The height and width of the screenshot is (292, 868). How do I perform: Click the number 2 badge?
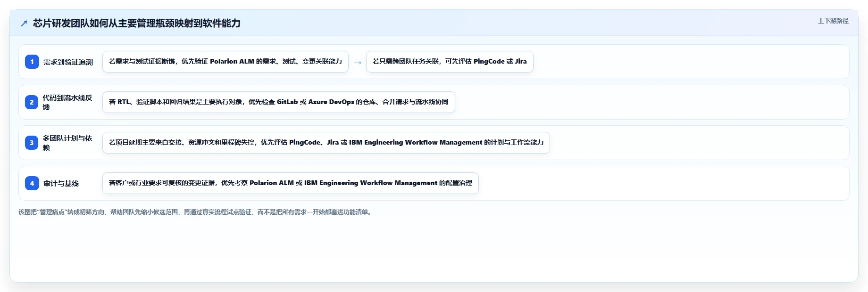click(32, 102)
